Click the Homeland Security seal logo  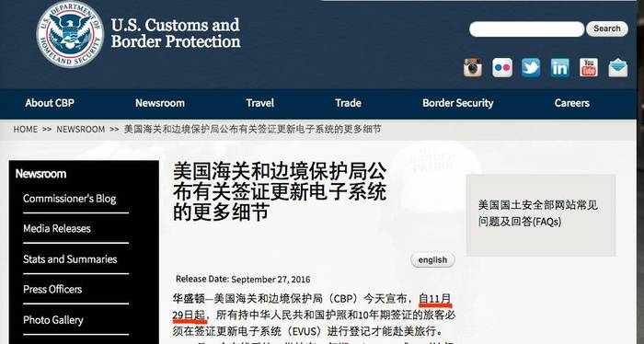coord(70,34)
